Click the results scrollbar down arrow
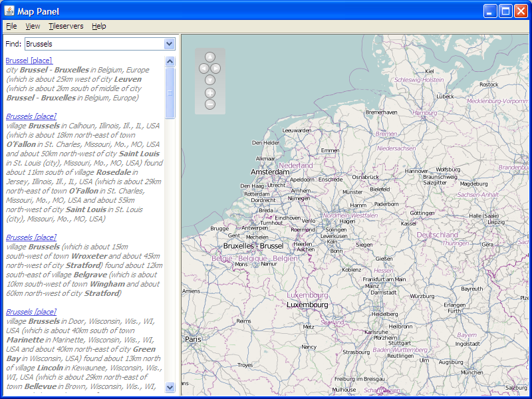The height and width of the screenshot is (399, 532). point(170,387)
